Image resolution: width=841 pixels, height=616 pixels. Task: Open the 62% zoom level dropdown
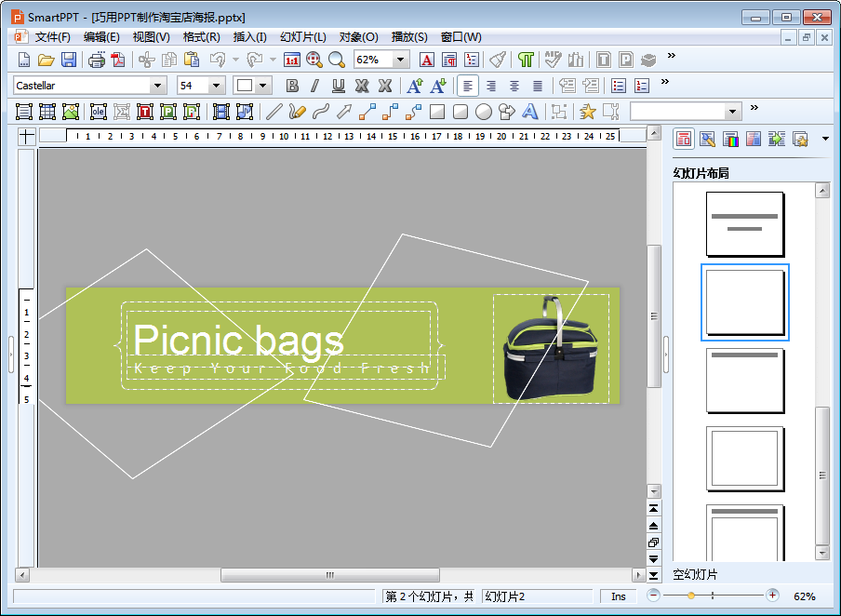pyautogui.click(x=400, y=60)
